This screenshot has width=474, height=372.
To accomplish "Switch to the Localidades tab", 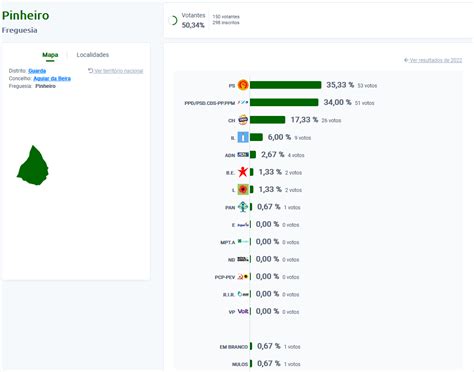I will pos(93,55).
